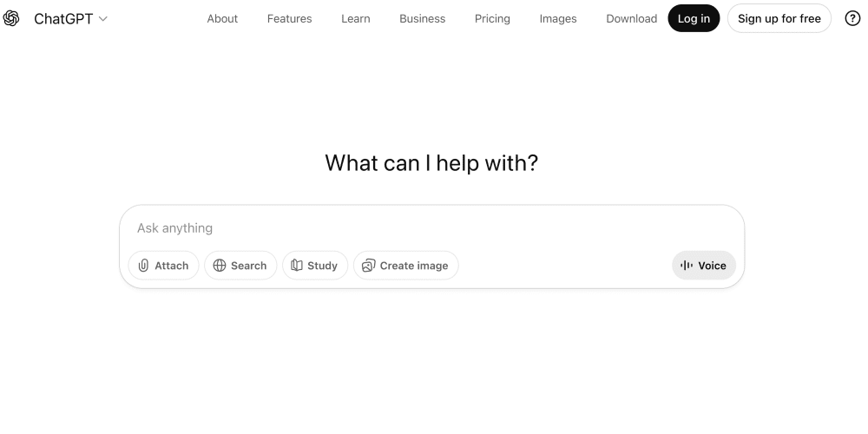Image resolution: width=868 pixels, height=434 pixels.
Task: Enable the Search button
Action: click(x=240, y=265)
